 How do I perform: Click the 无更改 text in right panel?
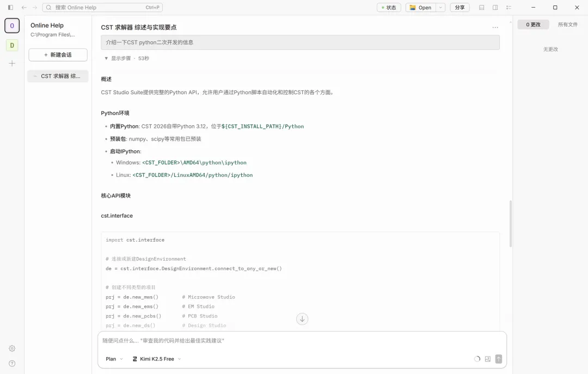coord(550,49)
